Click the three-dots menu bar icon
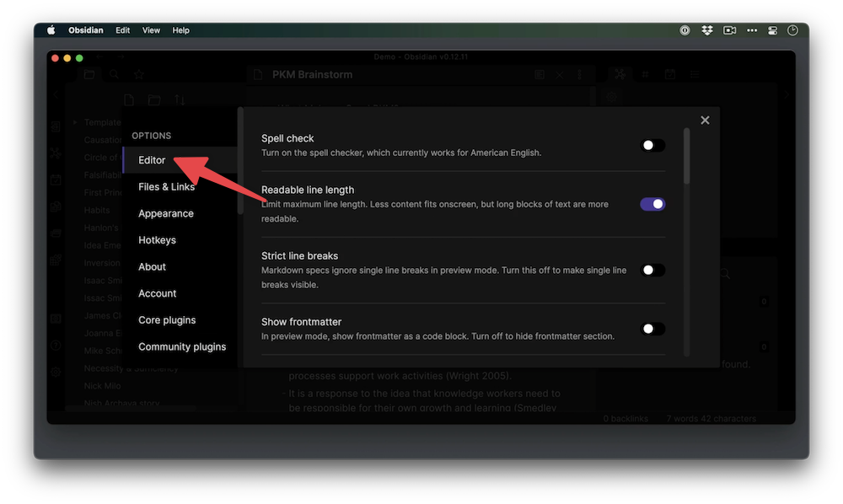The image size is (843, 504). (752, 30)
